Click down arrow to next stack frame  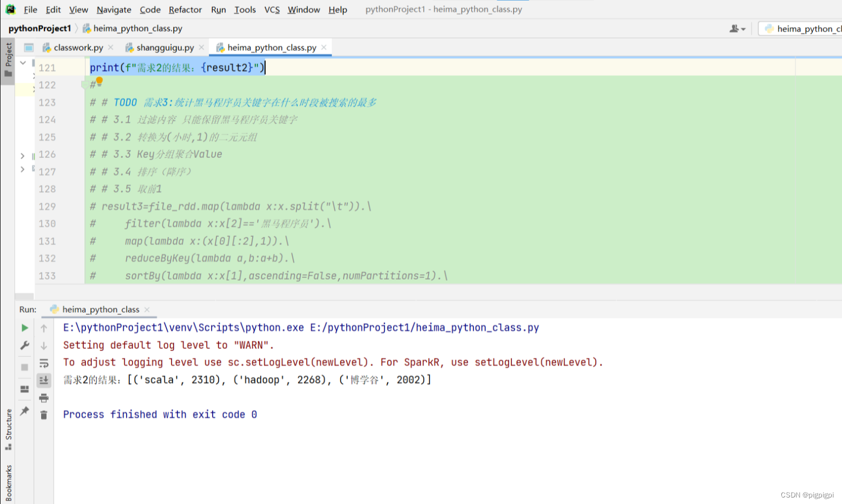pyautogui.click(x=44, y=346)
